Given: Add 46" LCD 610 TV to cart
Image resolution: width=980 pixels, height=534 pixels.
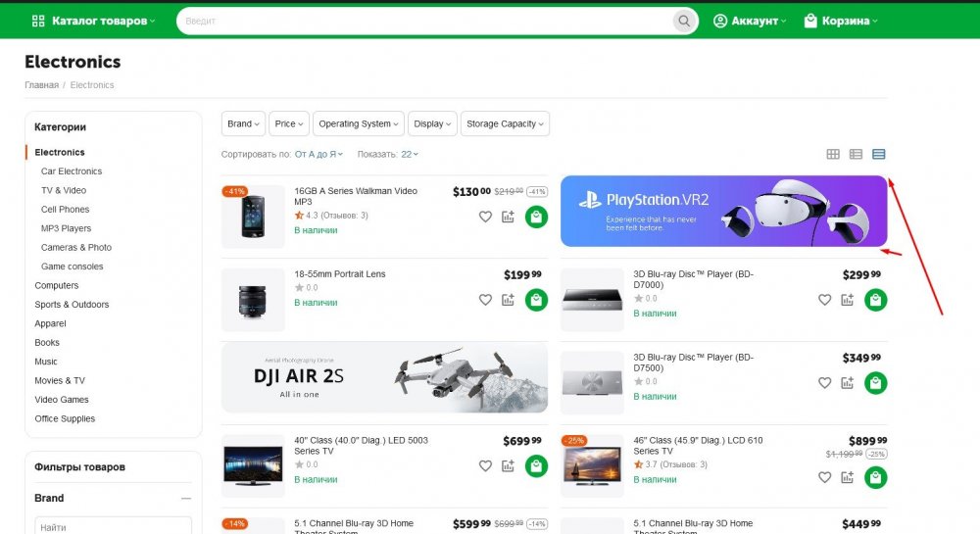Looking at the screenshot, I should pos(875,478).
